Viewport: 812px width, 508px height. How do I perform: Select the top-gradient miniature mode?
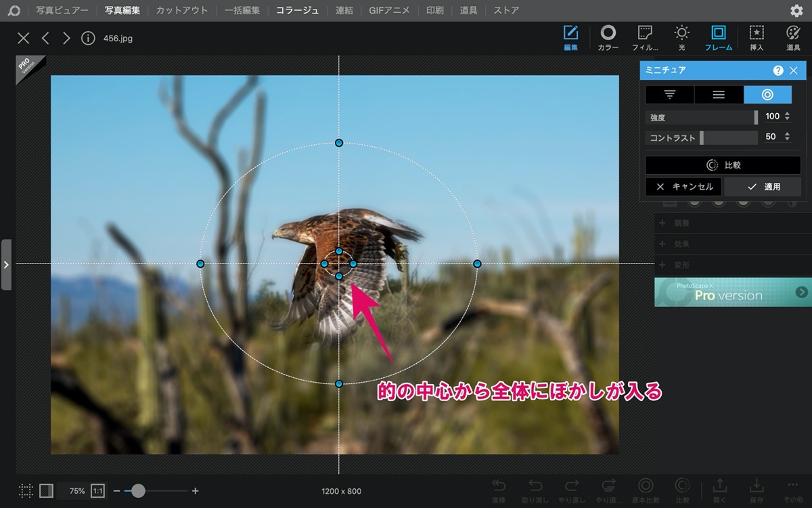670,95
